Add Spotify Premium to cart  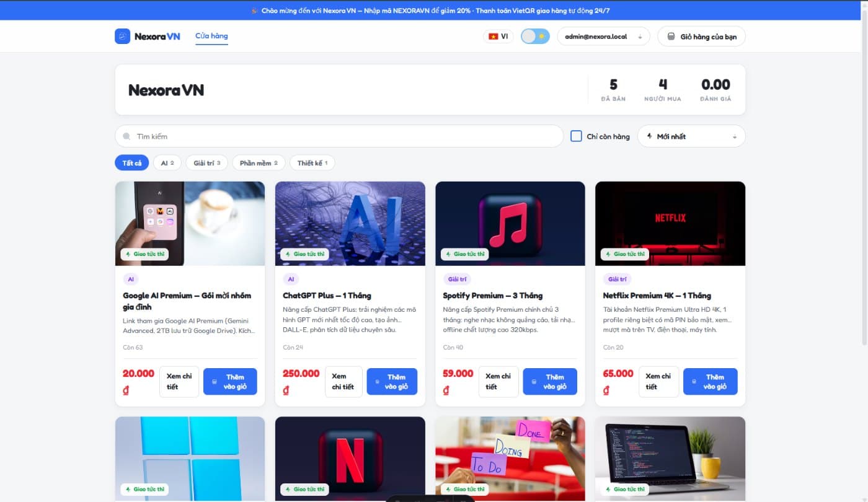point(550,382)
